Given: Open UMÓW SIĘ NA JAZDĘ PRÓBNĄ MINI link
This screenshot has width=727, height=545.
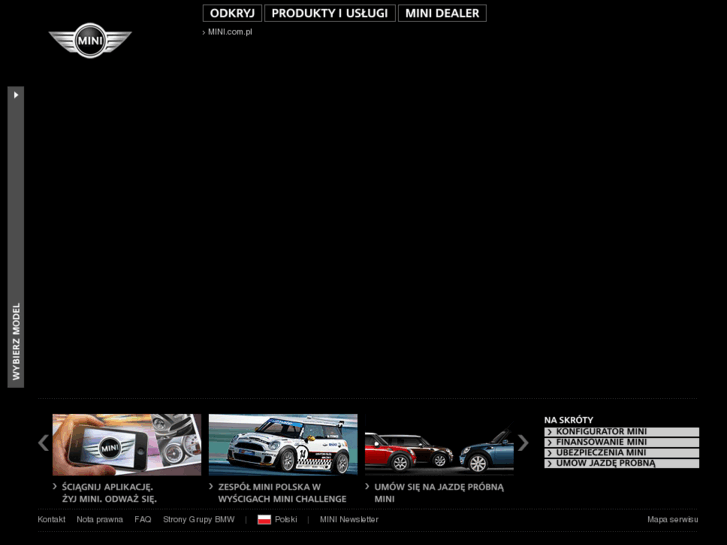Looking at the screenshot, I should [439, 493].
